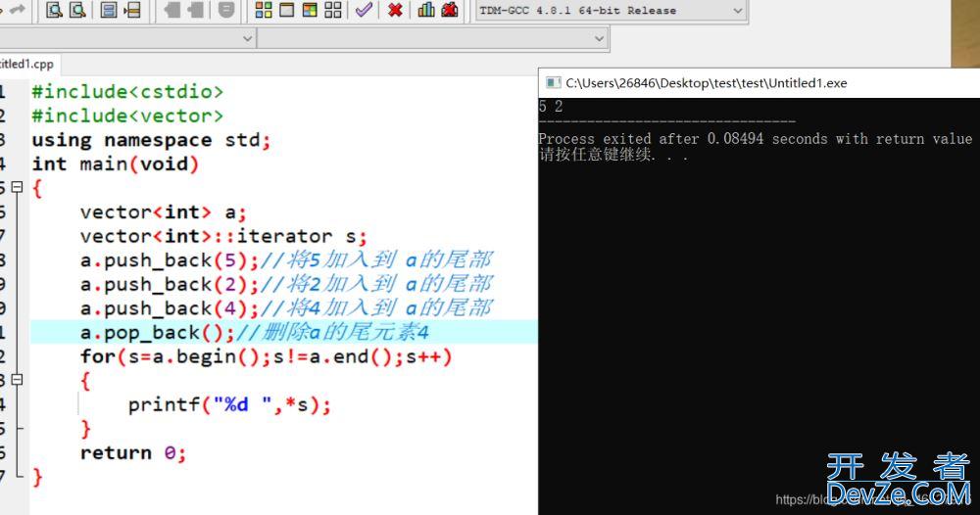Click 'a.push_back(2);' in the code
Image resolution: width=980 pixels, height=515 pixels.
(x=170, y=285)
